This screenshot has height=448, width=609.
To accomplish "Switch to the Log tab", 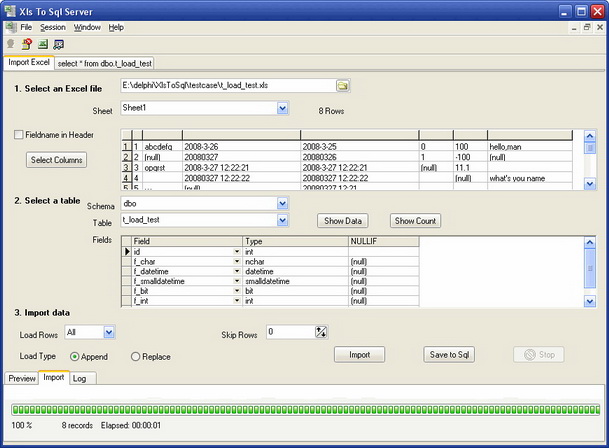I will coord(79,378).
